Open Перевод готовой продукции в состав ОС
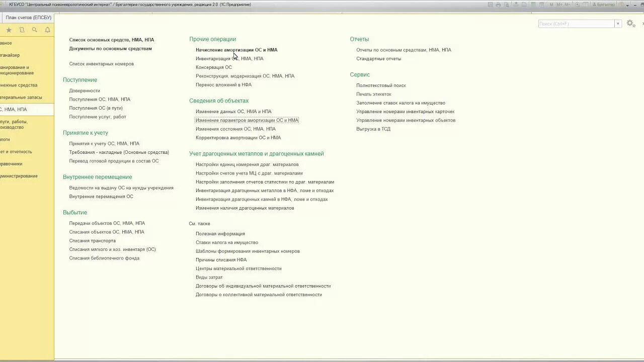The height and width of the screenshot is (362, 644). click(x=114, y=161)
